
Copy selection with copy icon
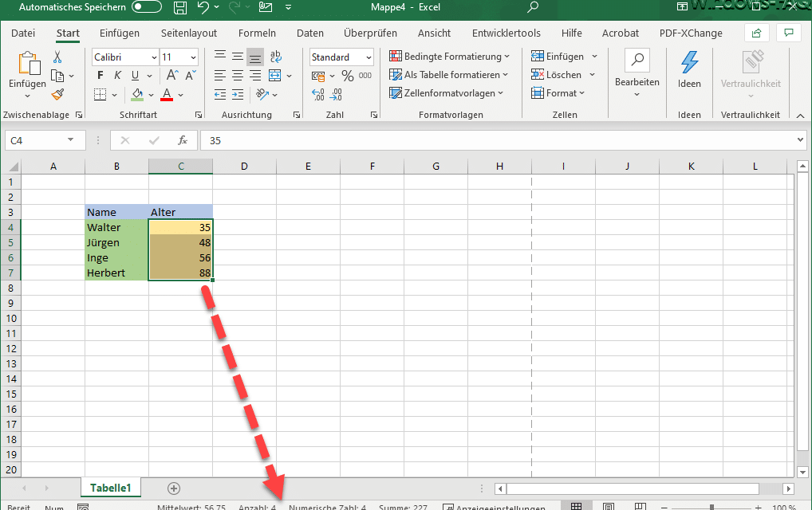(x=57, y=76)
